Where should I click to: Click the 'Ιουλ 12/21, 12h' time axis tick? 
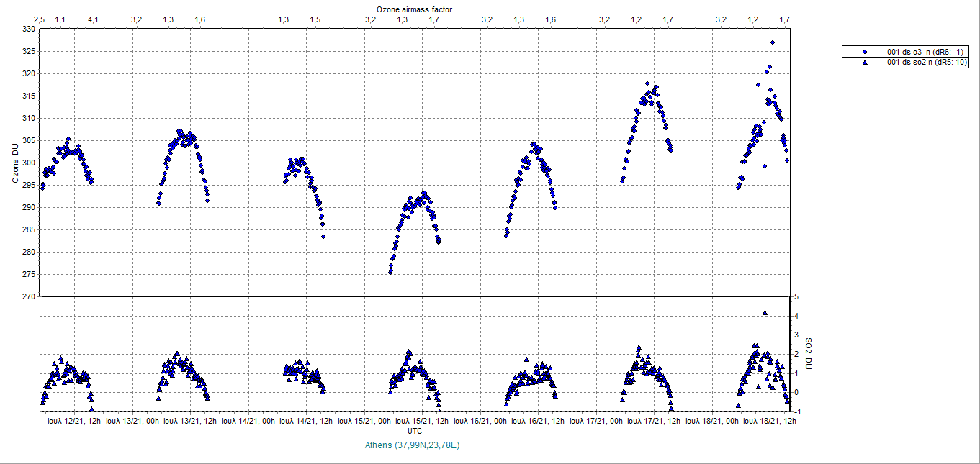click(x=74, y=420)
